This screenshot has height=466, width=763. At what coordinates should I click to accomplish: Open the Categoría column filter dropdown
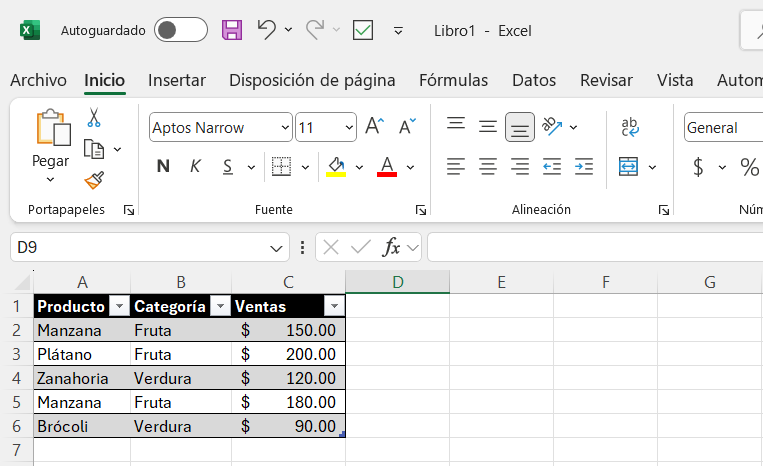coord(220,306)
